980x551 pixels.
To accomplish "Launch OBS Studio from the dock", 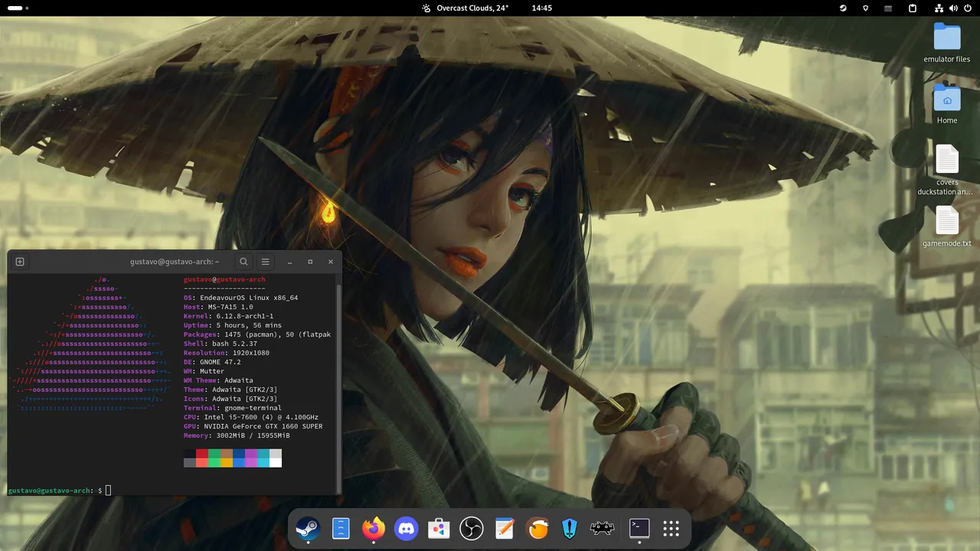I will 472,528.
